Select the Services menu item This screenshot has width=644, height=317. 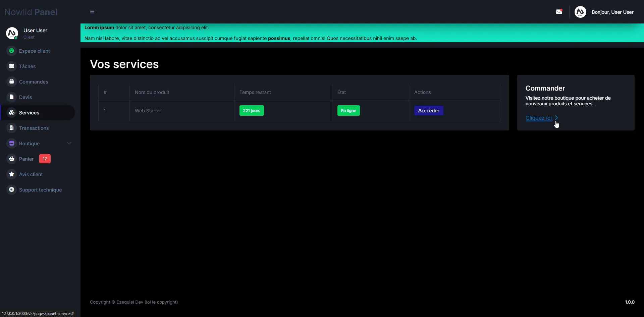(29, 113)
